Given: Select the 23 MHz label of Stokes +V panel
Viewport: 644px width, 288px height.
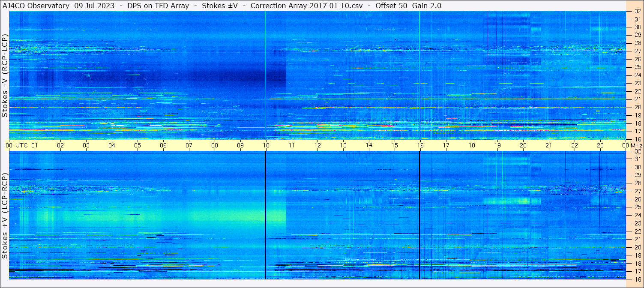Looking at the screenshot, I should [638, 223].
